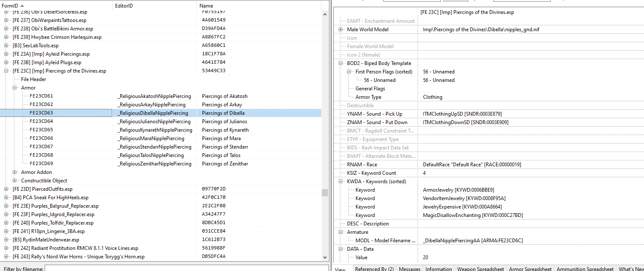Select the Piercings of Arkay record

coord(161,105)
